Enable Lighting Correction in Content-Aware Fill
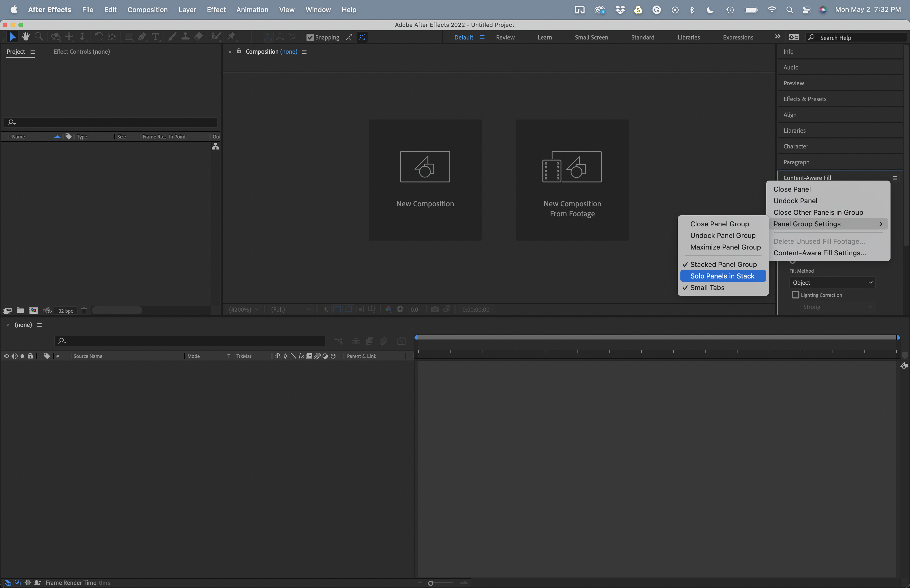910x588 pixels. [795, 295]
